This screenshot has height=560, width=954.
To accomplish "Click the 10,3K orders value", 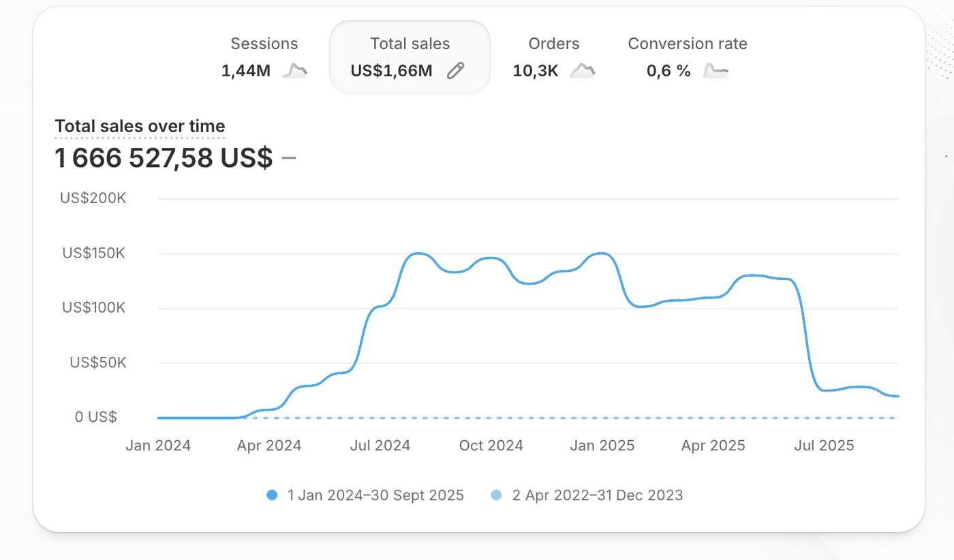I will point(536,71).
